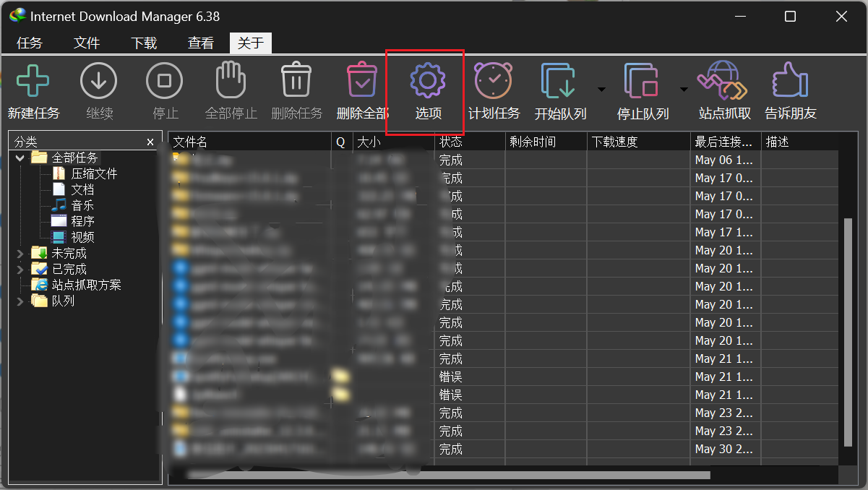Screen dimensions: 868x490
Task: Click the 停止队列 icon
Action: 642,81
